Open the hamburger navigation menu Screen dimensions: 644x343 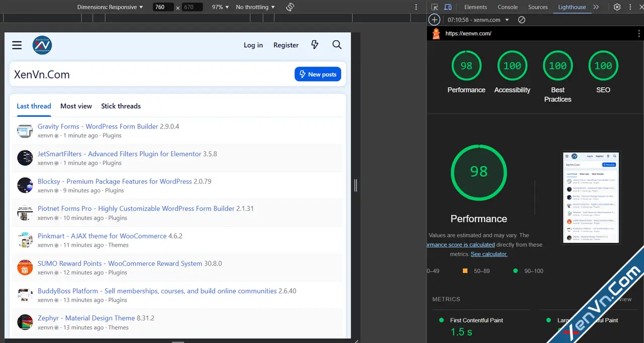[17, 45]
